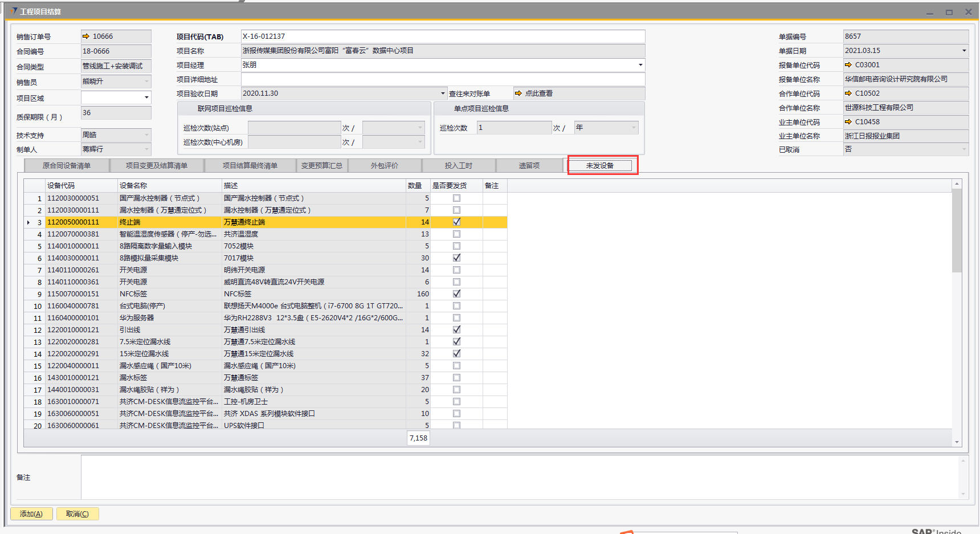Open the 变更预算汇总 tab
The width and height of the screenshot is (980, 534).
(321, 166)
